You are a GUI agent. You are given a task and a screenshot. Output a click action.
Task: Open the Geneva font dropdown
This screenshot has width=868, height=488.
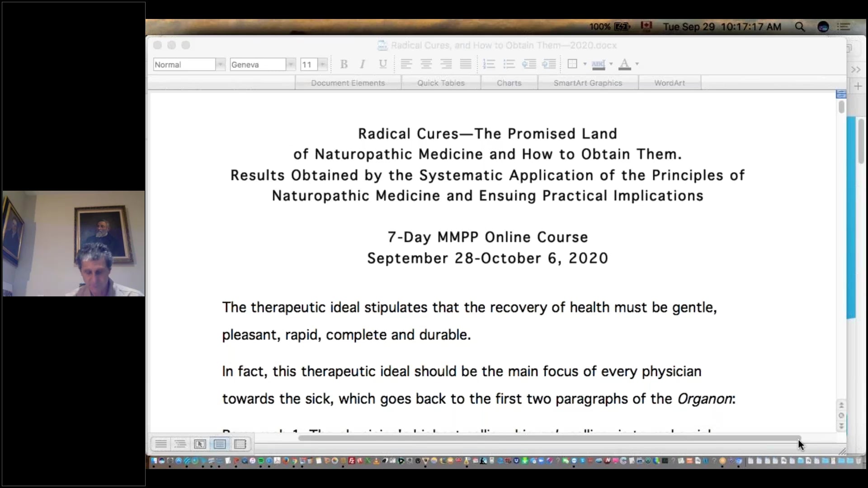pyautogui.click(x=291, y=64)
